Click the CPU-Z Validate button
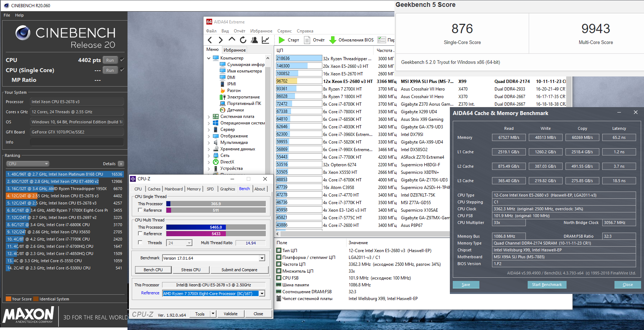Image resolution: width=644 pixels, height=330 pixels. pos(231,314)
